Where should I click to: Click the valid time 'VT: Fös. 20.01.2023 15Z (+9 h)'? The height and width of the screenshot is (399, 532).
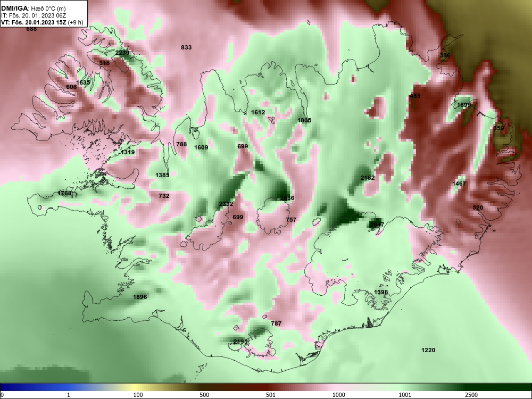click(42, 23)
